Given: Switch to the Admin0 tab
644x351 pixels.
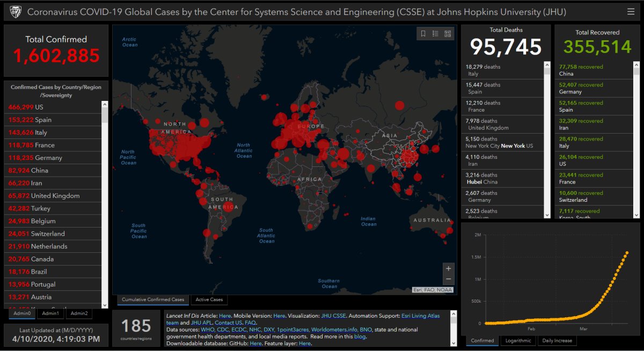Looking at the screenshot, I should tap(23, 313).
